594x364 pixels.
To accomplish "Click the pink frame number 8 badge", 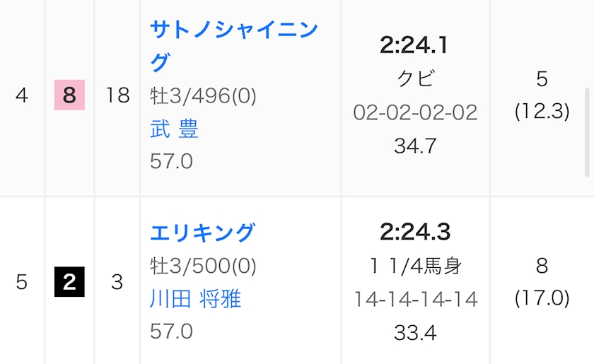I will coord(69,95).
